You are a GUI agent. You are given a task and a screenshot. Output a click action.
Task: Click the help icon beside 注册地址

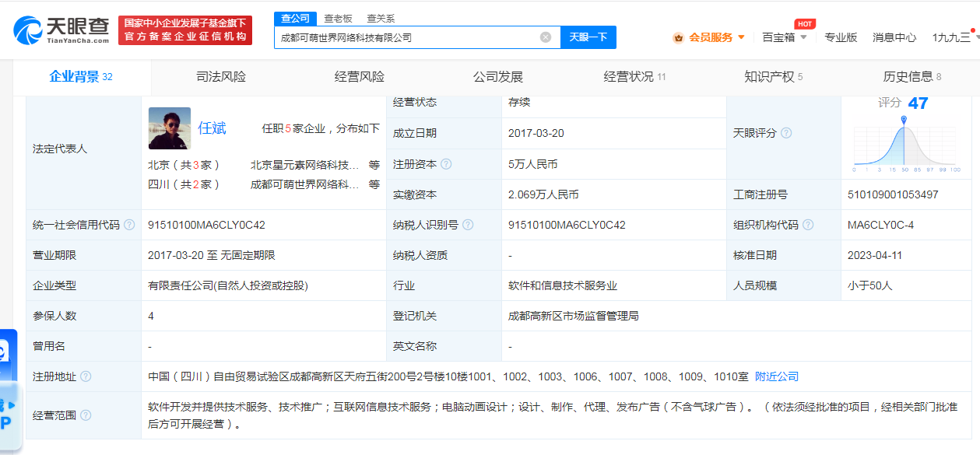pos(86,376)
